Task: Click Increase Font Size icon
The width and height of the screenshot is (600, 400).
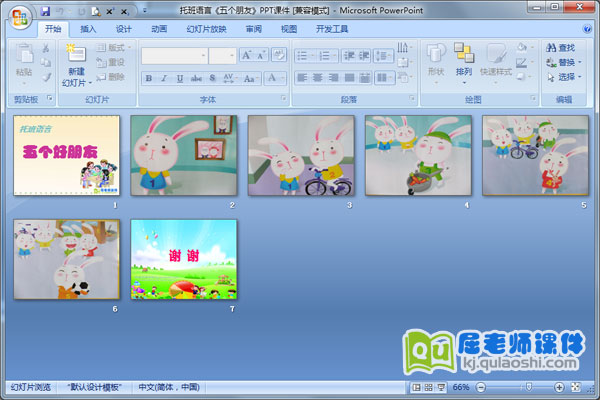Action: click(246, 55)
